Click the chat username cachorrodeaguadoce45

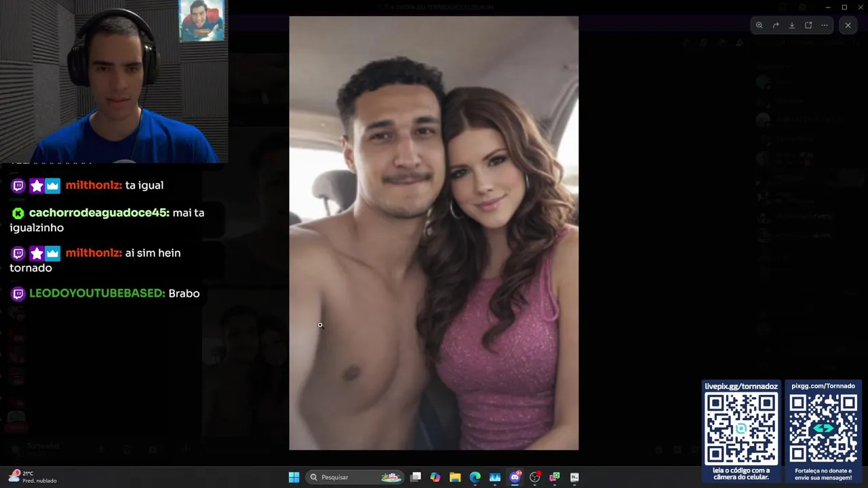[99, 213]
